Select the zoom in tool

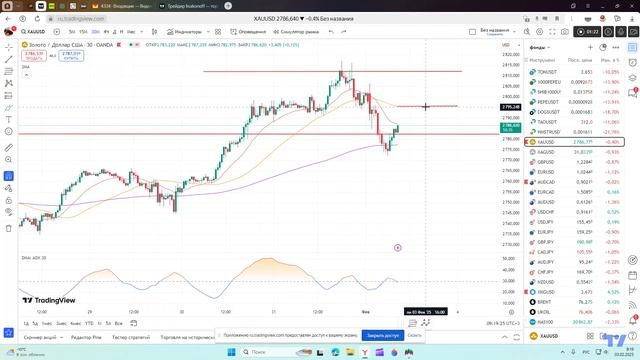click(9, 160)
